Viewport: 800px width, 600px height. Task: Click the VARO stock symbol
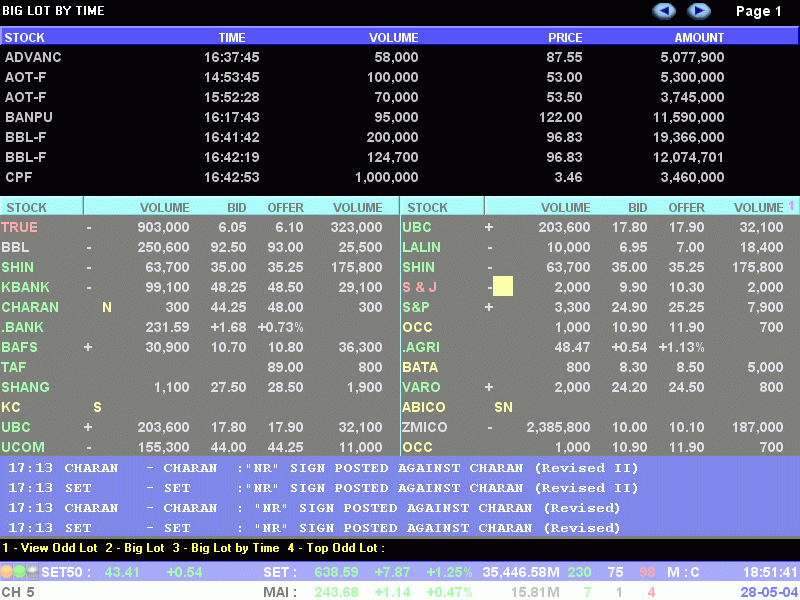[421, 387]
